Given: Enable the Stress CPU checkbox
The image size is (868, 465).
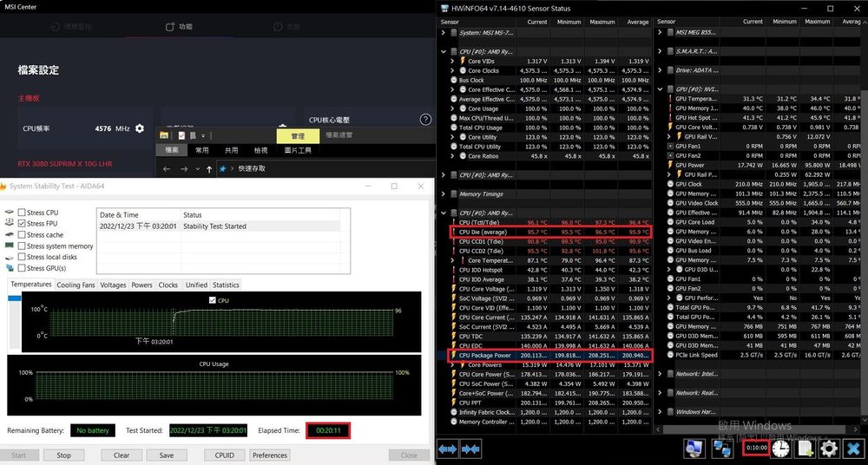Looking at the screenshot, I should tap(22, 213).
